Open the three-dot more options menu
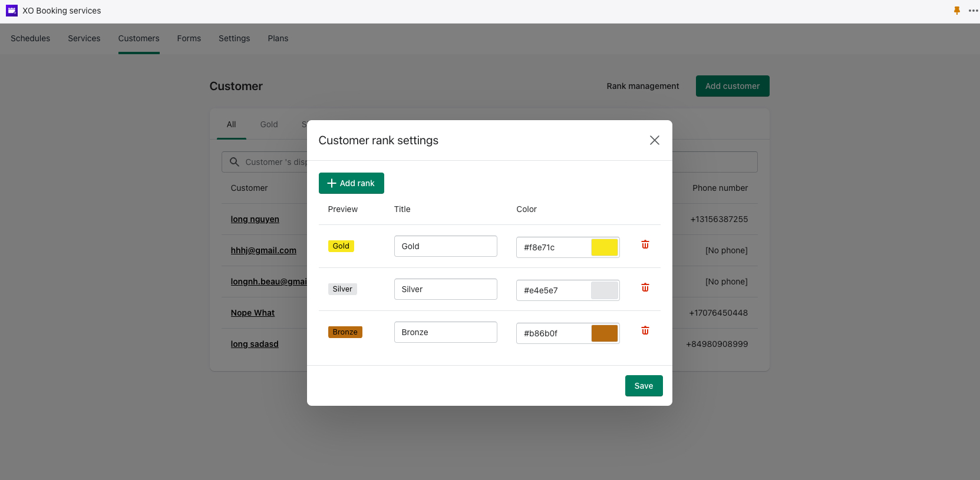The image size is (980, 480). [x=973, y=11]
